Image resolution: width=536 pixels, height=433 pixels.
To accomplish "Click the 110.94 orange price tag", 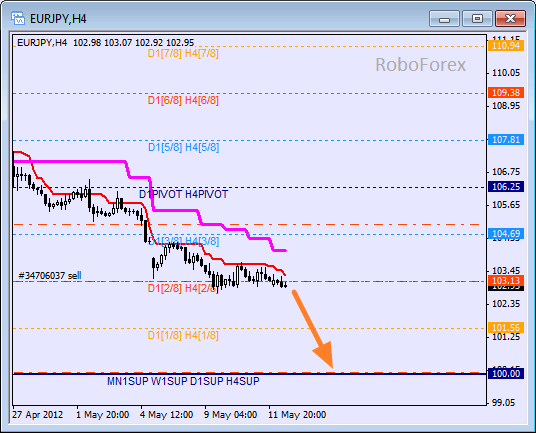I will (x=506, y=45).
